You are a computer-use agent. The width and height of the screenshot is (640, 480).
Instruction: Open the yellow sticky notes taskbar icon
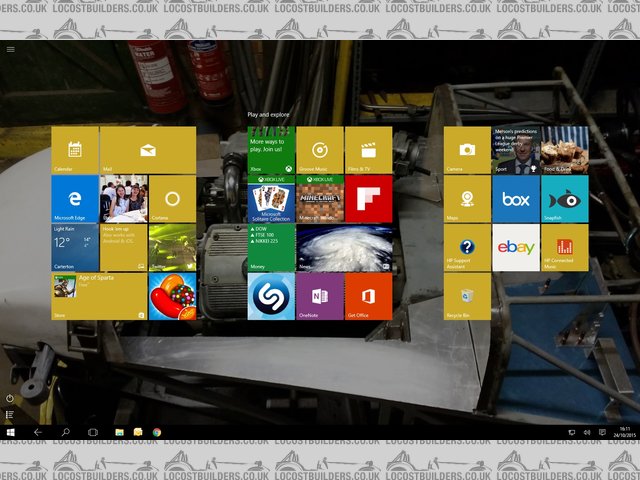tap(138, 432)
